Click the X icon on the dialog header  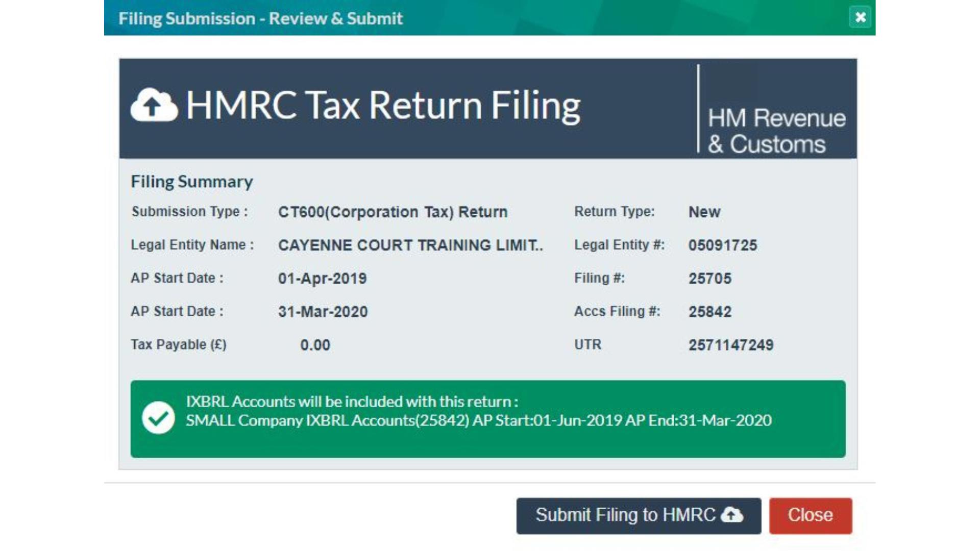click(x=861, y=18)
